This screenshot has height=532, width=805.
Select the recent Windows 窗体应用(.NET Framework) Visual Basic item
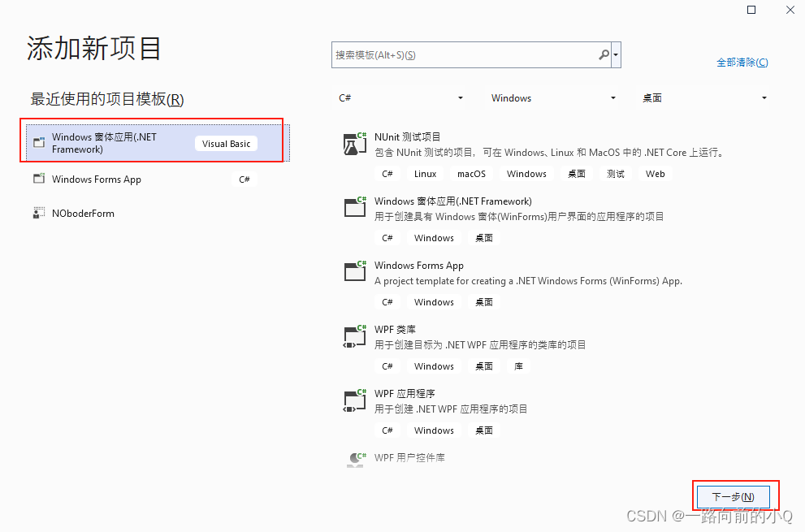click(158, 143)
